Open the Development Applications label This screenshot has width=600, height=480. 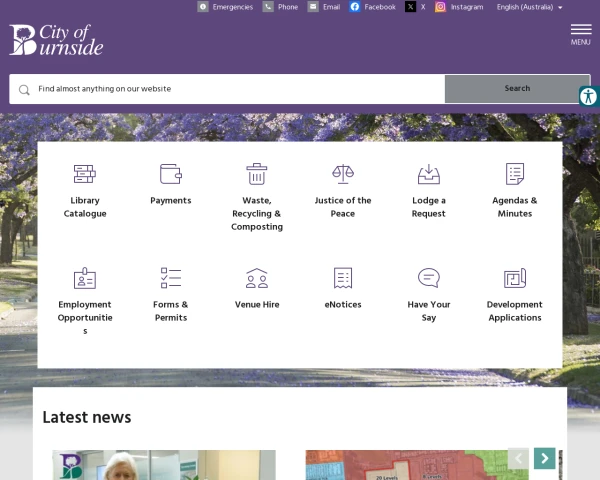pyautogui.click(x=515, y=311)
